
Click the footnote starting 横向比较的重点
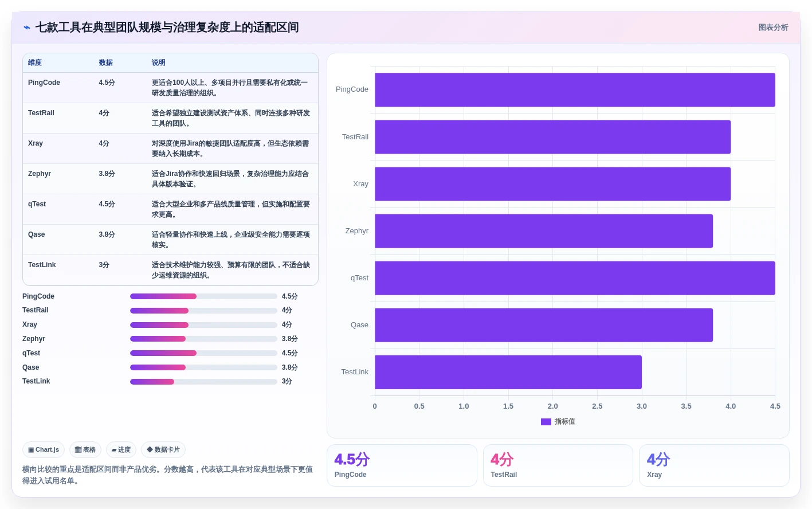167,475
